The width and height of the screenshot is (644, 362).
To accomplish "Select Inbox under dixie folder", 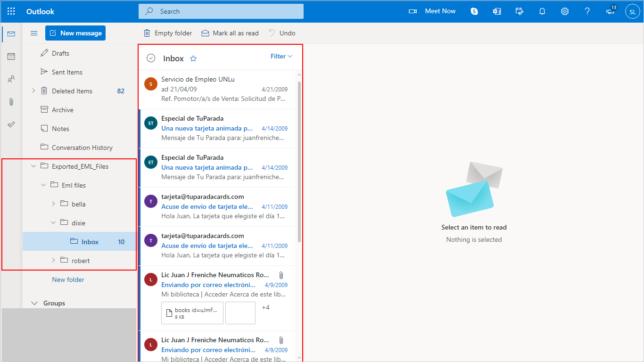I will pyautogui.click(x=80, y=241).
